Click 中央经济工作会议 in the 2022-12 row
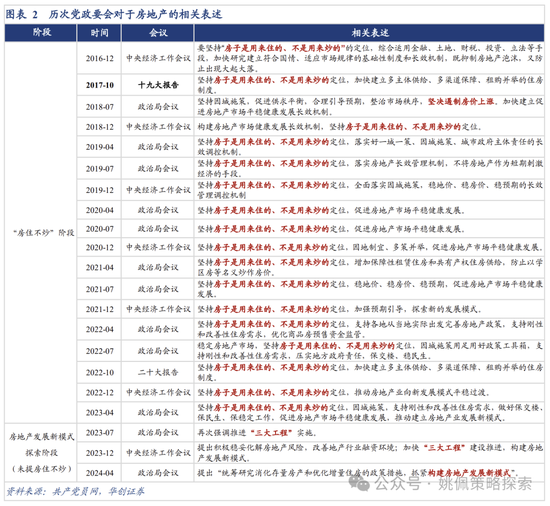Viewport: 550px width, 506px height. coord(158,392)
